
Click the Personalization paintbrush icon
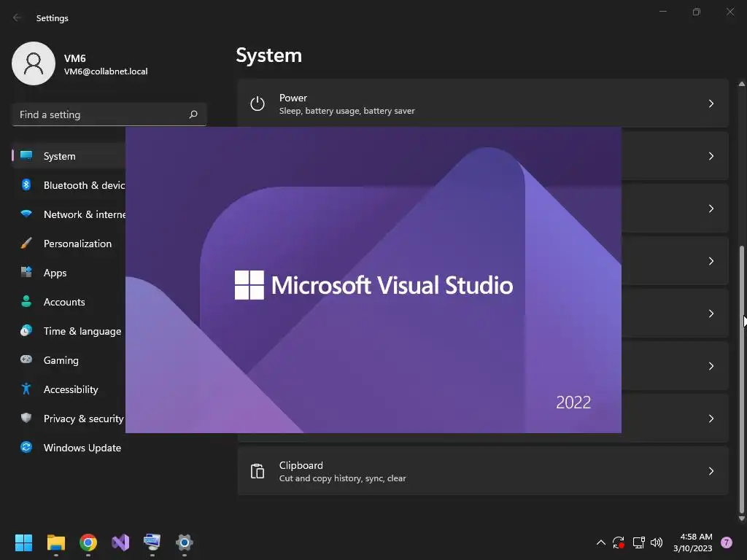coord(26,243)
